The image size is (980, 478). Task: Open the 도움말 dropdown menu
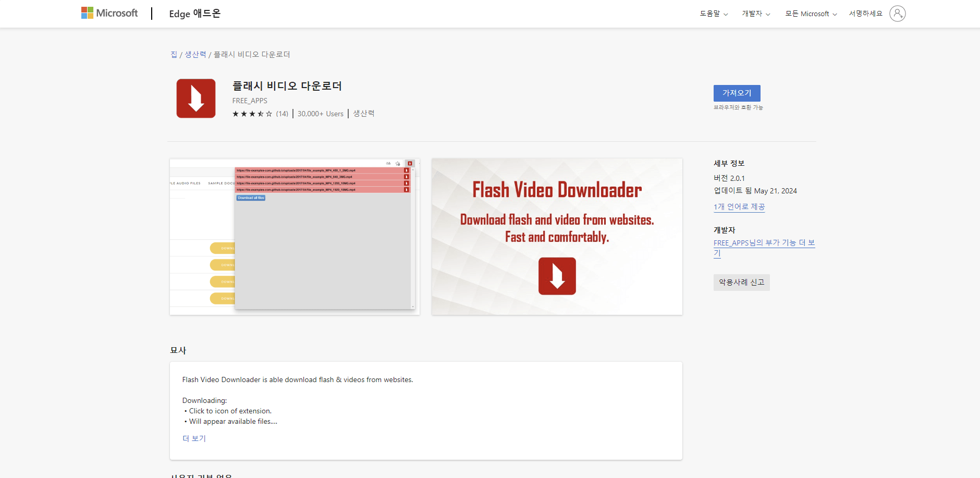click(712, 14)
